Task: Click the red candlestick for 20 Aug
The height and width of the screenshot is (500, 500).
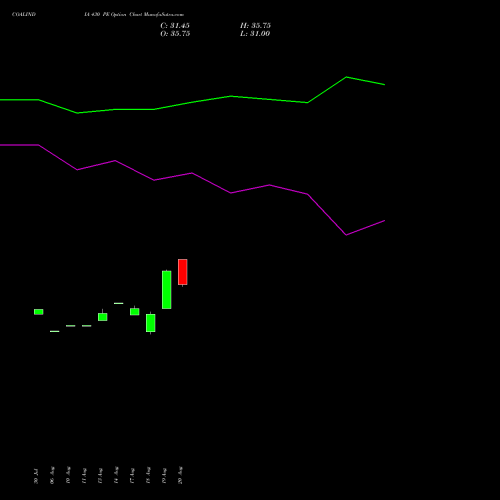Action: (x=183, y=272)
